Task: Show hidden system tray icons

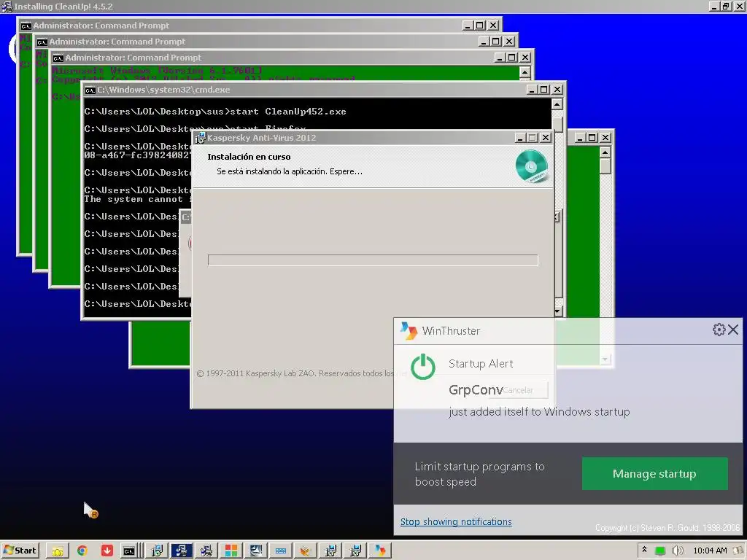Action: (x=644, y=550)
